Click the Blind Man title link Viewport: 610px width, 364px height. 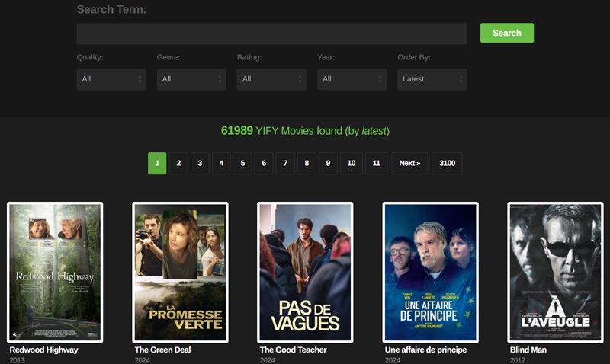(x=528, y=350)
